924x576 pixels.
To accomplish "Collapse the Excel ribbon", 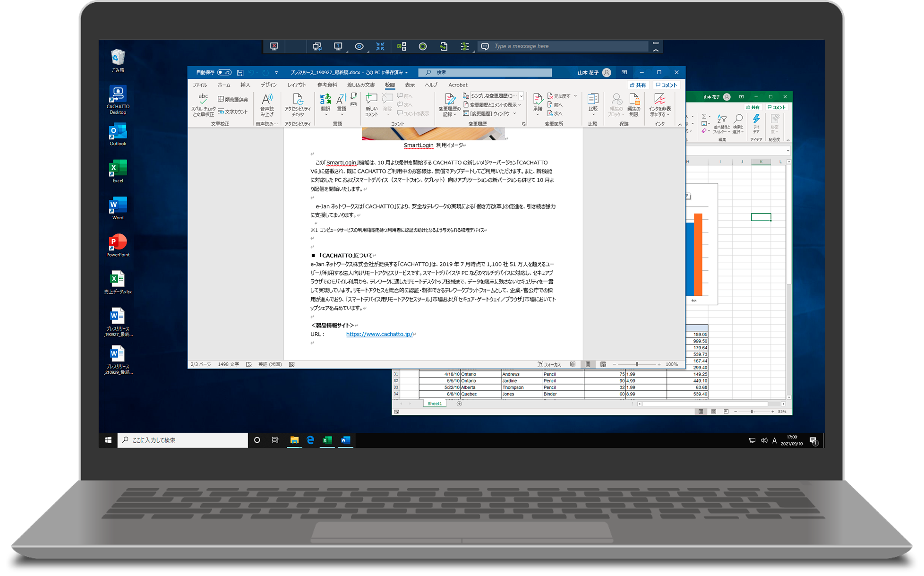I will point(787,140).
